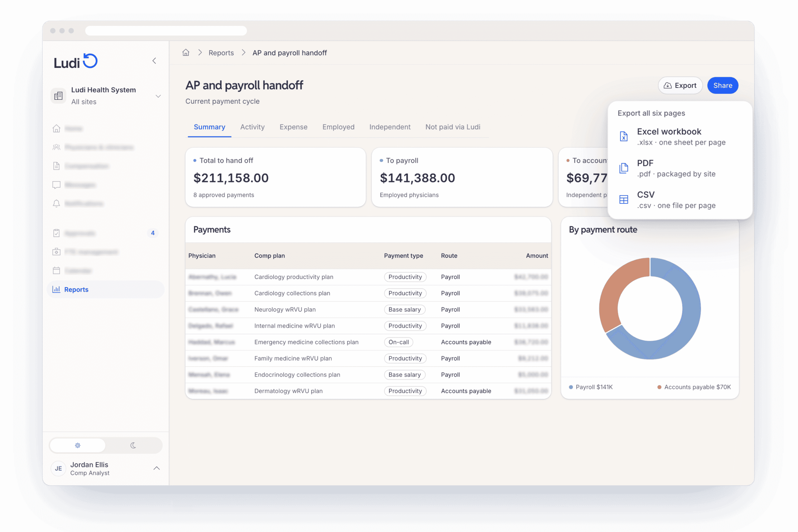
Task: Switch to the Independent tab
Action: 390,127
